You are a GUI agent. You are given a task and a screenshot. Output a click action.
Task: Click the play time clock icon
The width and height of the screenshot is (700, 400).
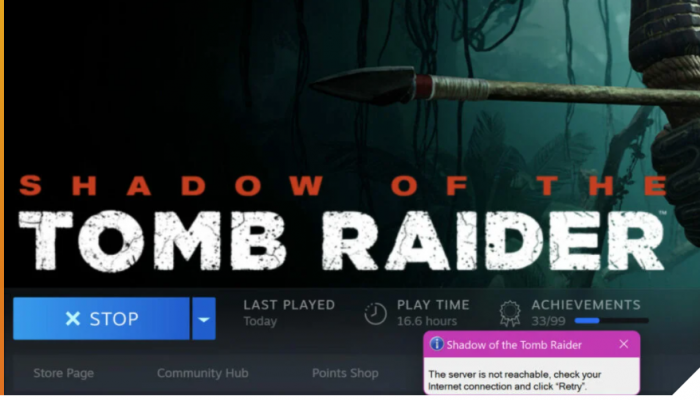click(375, 313)
